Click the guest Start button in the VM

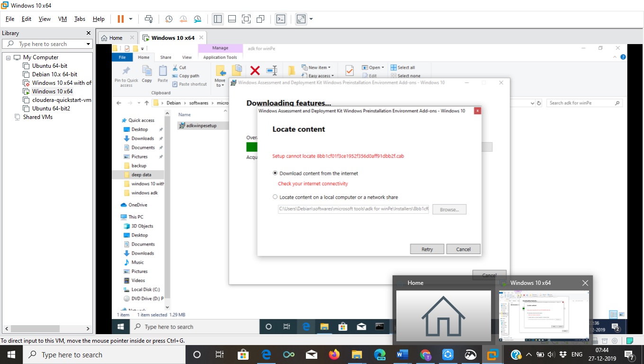coord(120,327)
